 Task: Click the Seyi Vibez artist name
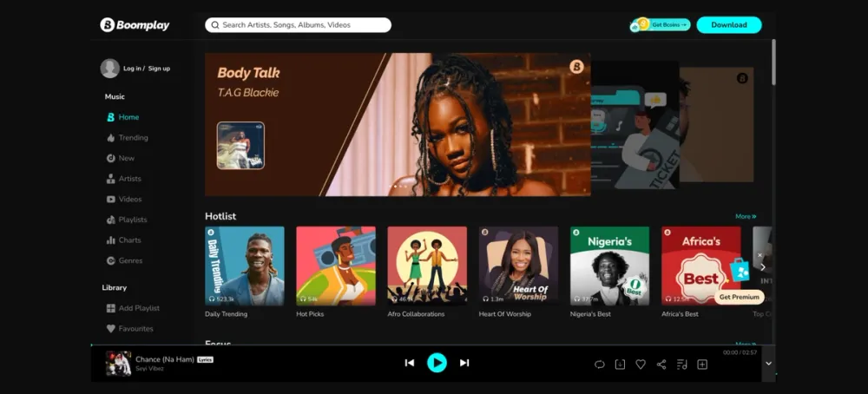[149, 369]
